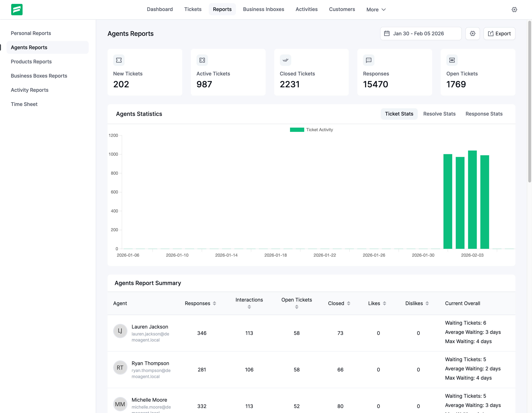This screenshot has width=532, height=413.
Task: Click the Active Tickets card icon
Action: pos(202,60)
